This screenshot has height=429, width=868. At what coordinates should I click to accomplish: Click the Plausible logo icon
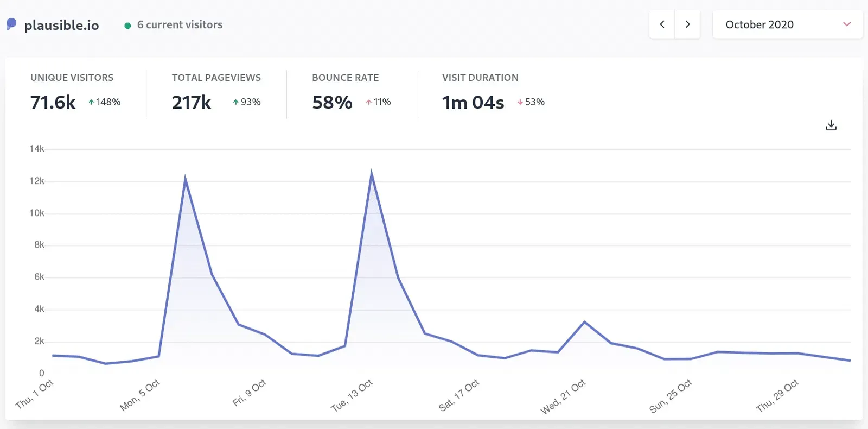[x=11, y=24]
